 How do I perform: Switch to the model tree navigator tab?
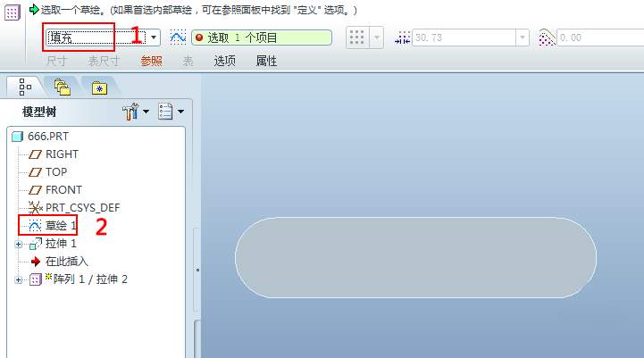point(25,87)
